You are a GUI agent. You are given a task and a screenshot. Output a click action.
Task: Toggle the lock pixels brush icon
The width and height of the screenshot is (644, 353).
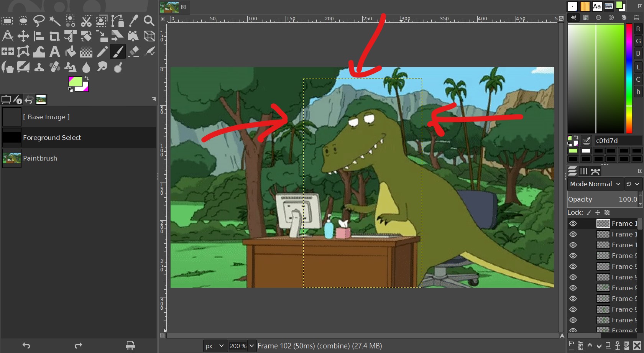(589, 213)
